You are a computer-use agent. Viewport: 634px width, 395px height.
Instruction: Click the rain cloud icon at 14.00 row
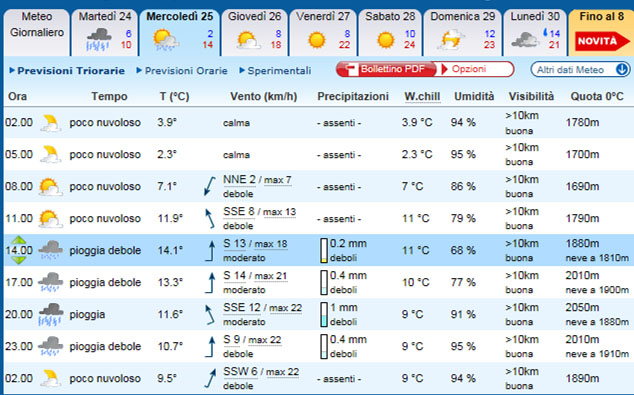click(x=51, y=250)
